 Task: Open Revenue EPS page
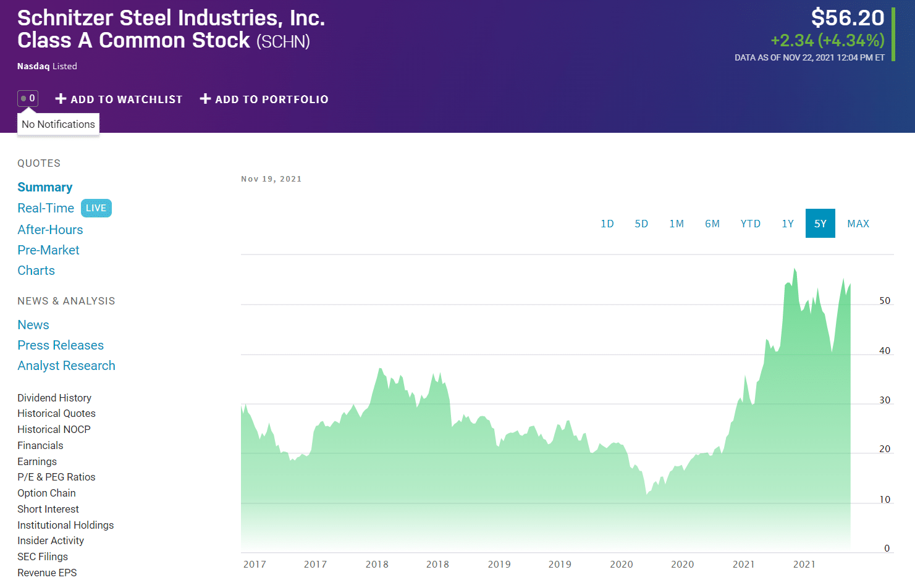coord(47,573)
